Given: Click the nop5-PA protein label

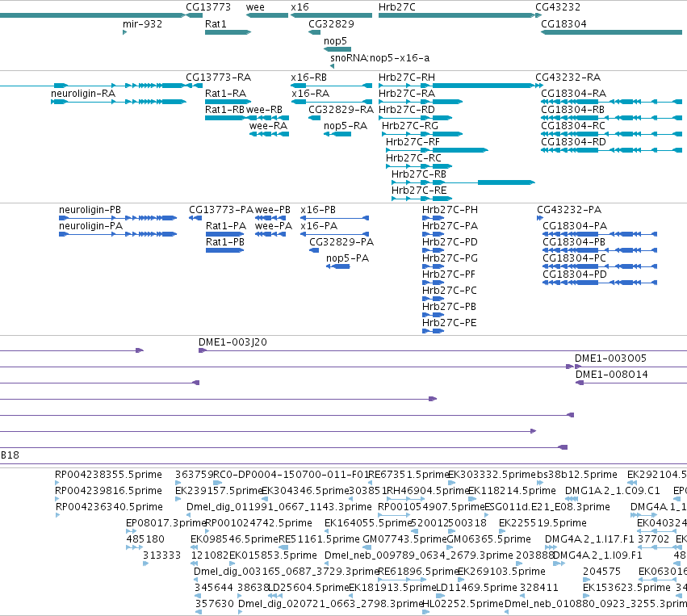Looking at the screenshot, I should (347, 259).
